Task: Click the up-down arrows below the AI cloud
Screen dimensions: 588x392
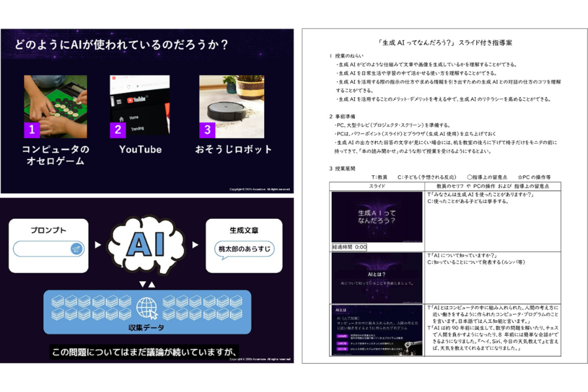Action: point(146,283)
